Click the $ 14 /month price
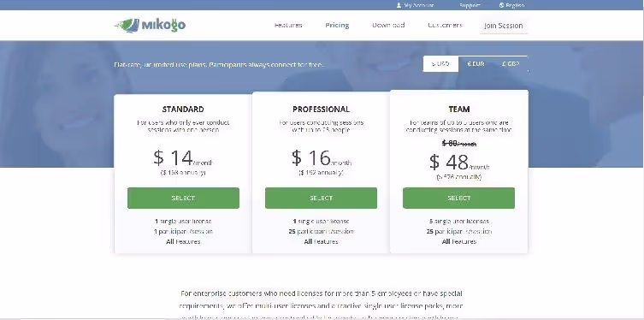This screenshot has width=644, height=320. pos(183,158)
